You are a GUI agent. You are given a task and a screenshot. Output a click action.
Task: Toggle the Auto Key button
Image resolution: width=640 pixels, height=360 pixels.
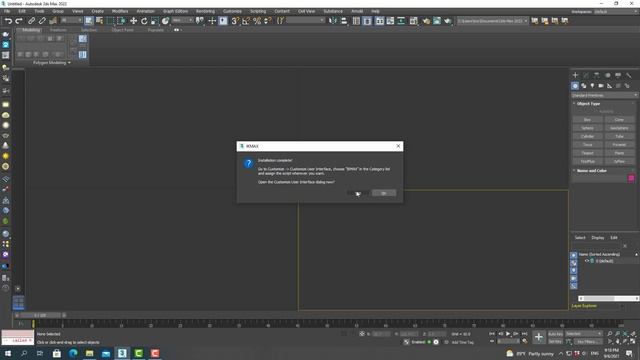(555, 334)
